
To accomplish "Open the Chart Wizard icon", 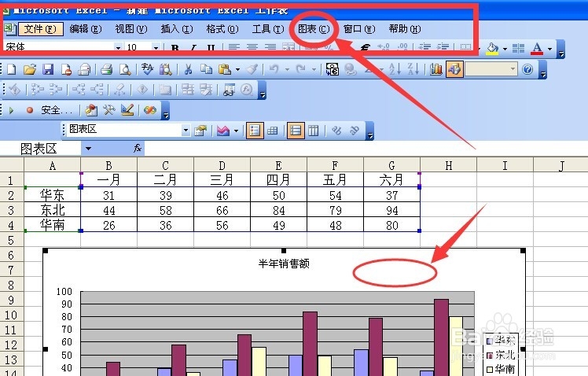I will (x=435, y=69).
